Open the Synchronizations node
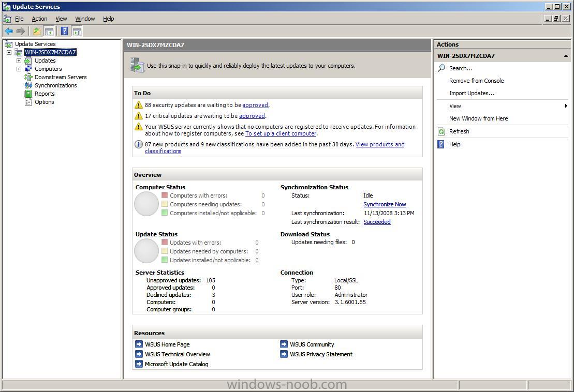 pyautogui.click(x=56, y=85)
